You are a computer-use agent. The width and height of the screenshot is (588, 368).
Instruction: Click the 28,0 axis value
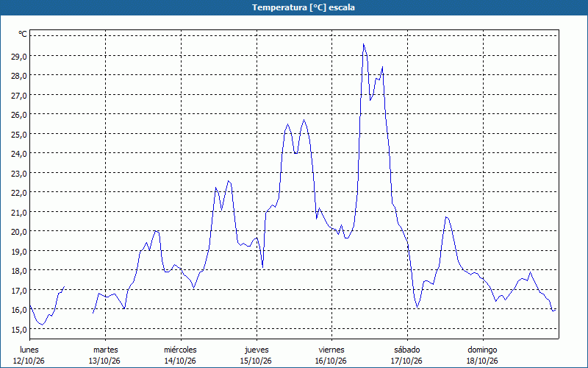click(19, 76)
